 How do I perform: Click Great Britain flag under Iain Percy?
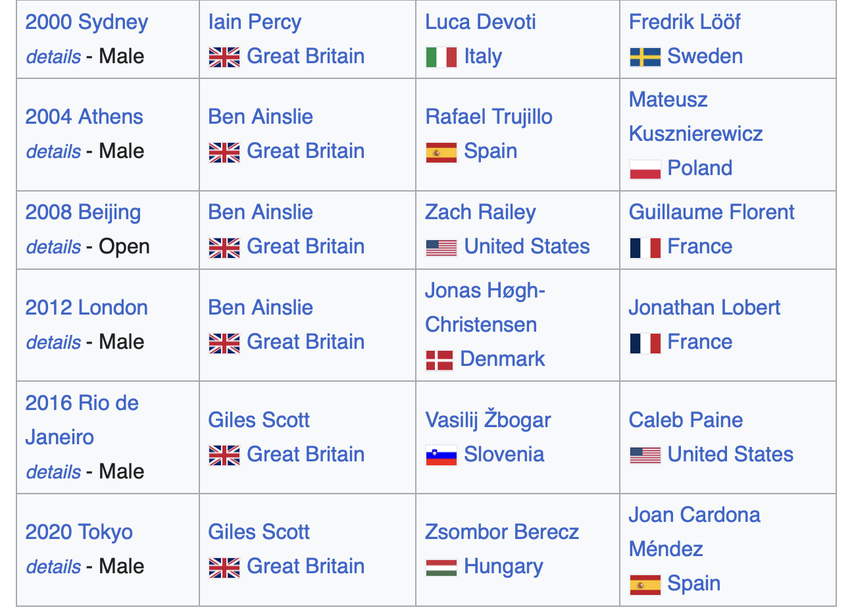coord(224,57)
